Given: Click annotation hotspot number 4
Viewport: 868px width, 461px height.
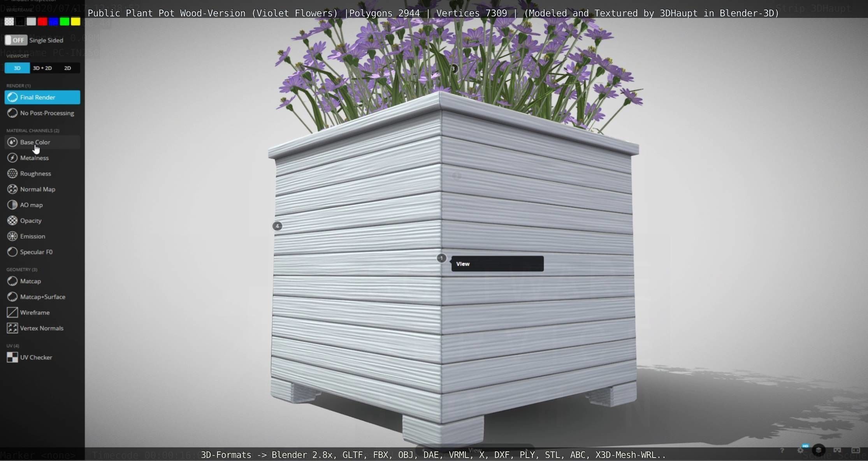Looking at the screenshot, I should [x=277, y=226].
